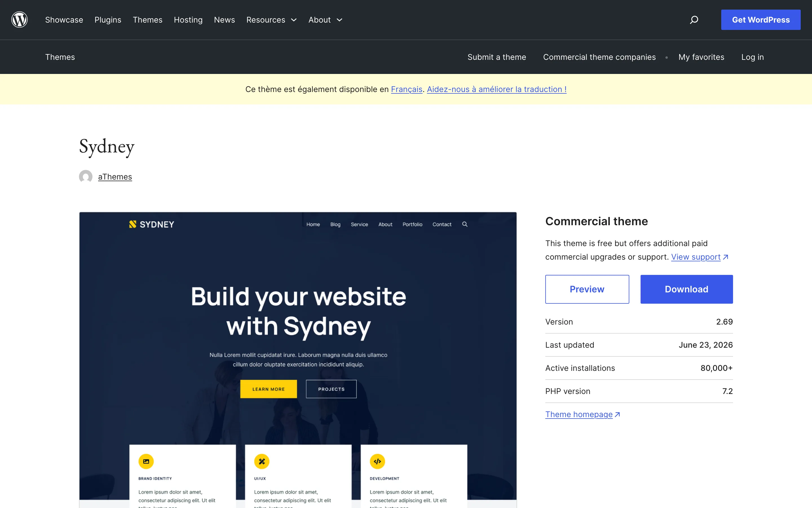The height and width of the screenshot is (508, 812).
Task: Click Themes in the secondary dark bar
Action: pos(60,57)
